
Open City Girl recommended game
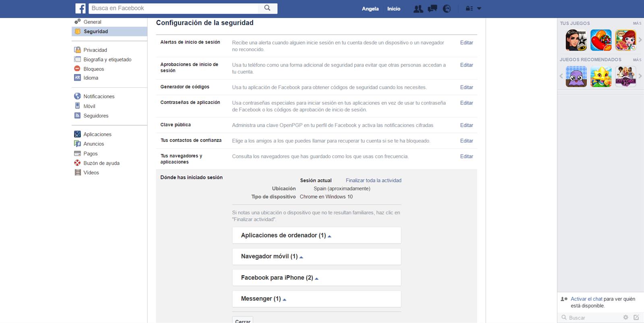point(625,77)
